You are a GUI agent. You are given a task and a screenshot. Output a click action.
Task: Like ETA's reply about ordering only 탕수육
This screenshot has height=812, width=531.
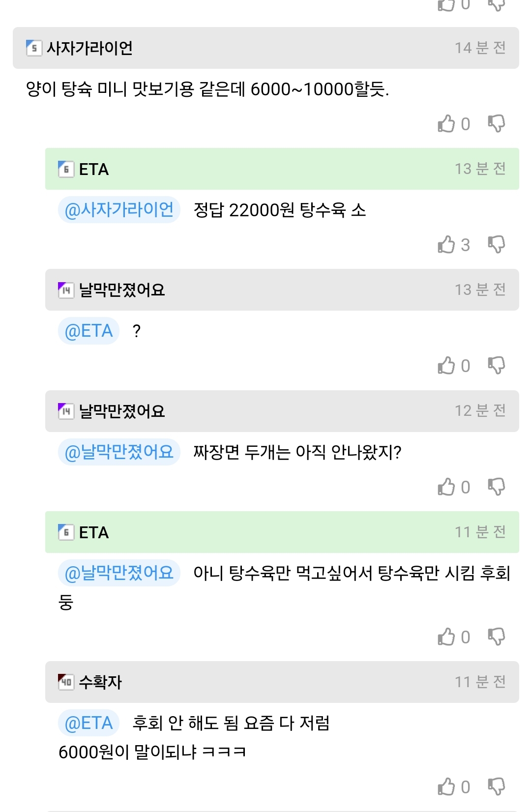(446, 637)
